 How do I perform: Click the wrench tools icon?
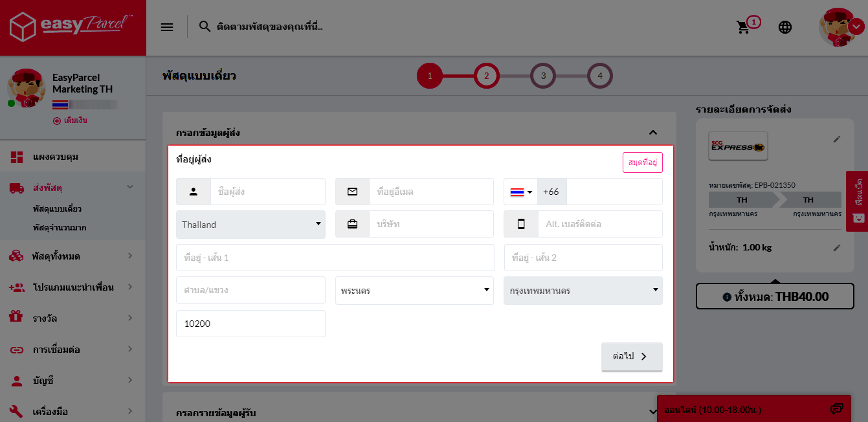(x=17, y=412)
